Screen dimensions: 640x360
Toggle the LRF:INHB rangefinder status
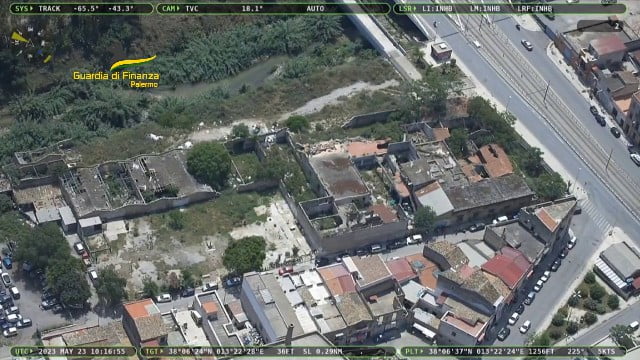(535, 9)
